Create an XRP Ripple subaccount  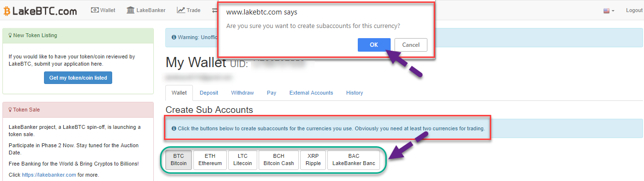pos(313,160)
